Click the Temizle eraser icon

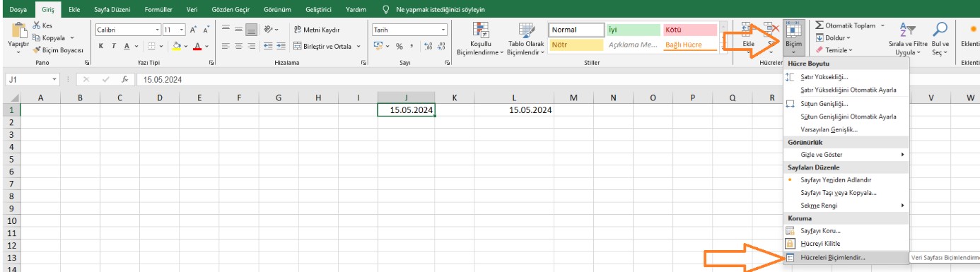pyautogui.click(x=819, y=50)
